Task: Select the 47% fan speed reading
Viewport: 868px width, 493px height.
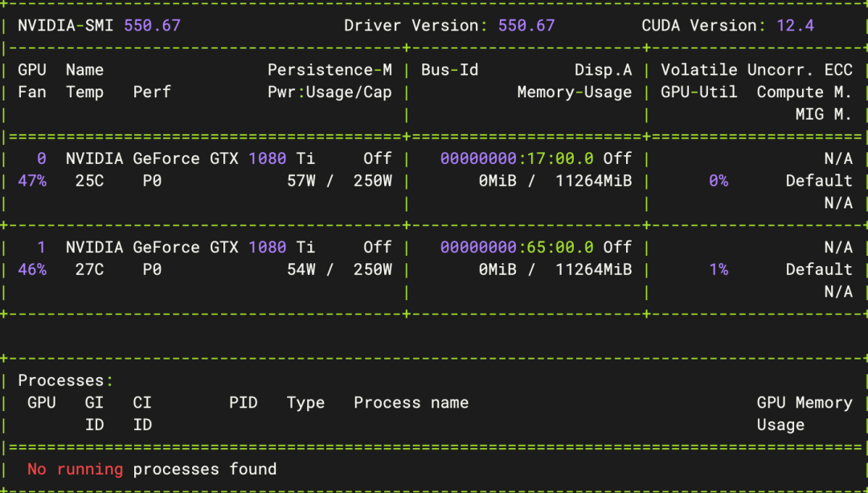Action: tap(32, 181)
